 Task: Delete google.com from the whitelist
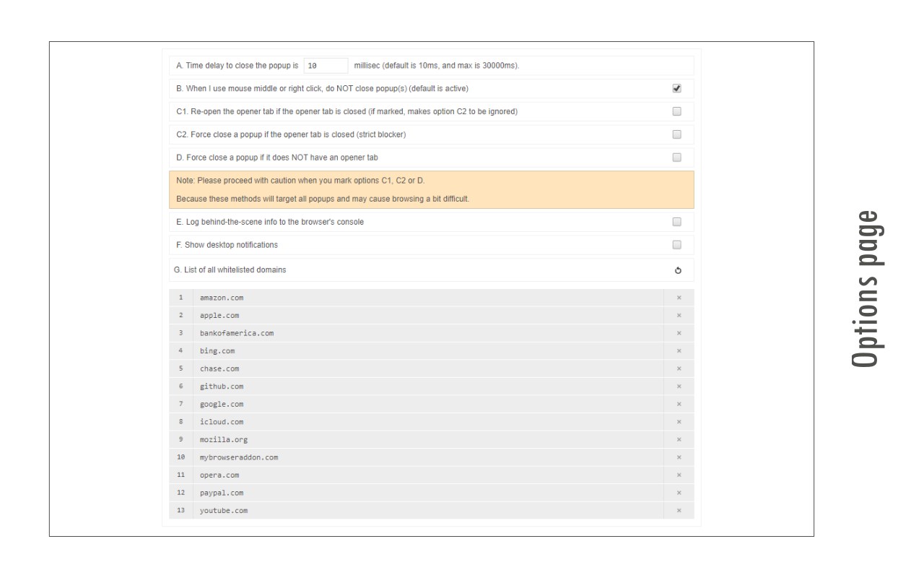679,404
